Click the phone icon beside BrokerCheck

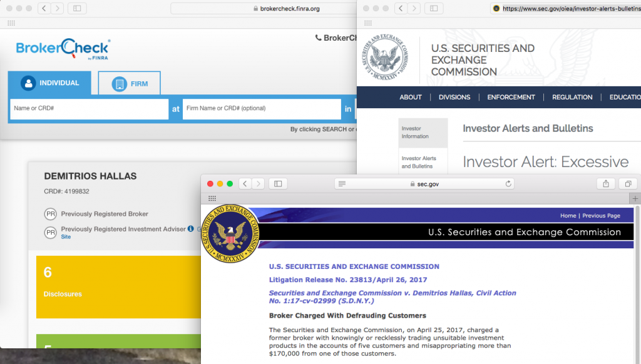[x=318, y=38]
